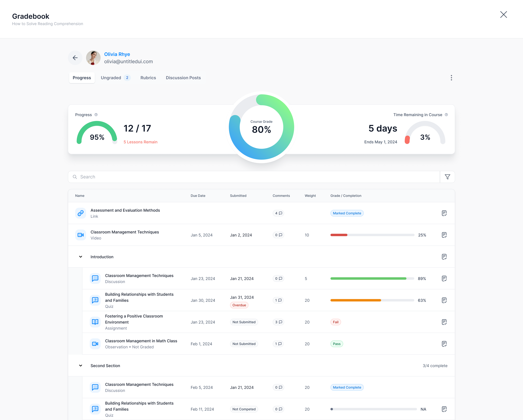Click the 3% time remaining gauge
Screen dimensions: 523x420
coord(425,133)
